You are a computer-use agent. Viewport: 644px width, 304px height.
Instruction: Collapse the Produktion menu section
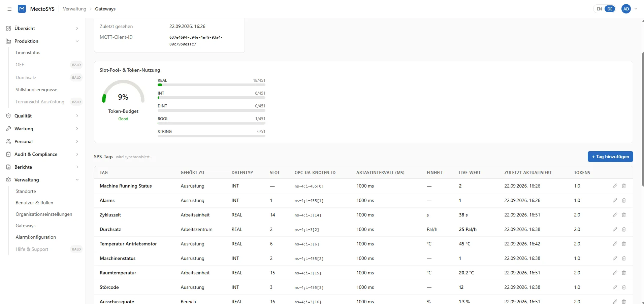[x=43, y=41]
